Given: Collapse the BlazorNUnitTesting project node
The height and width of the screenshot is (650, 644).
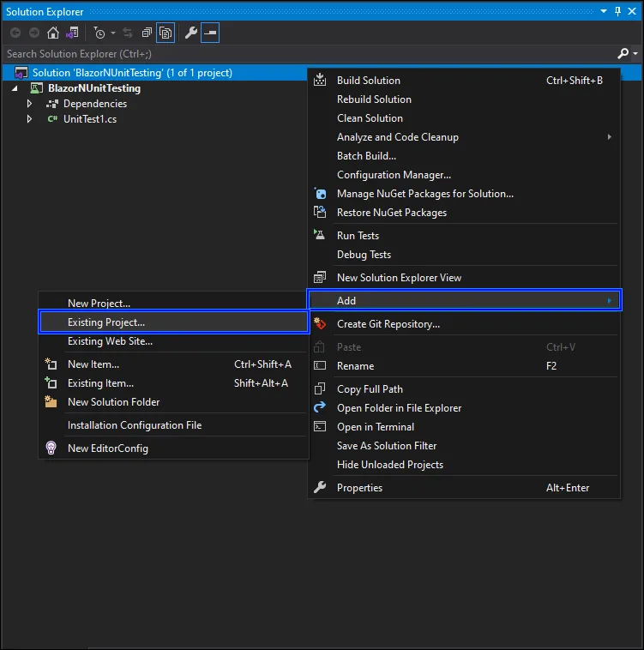Looking at the screenshot, I should click(x=15, y=88).
